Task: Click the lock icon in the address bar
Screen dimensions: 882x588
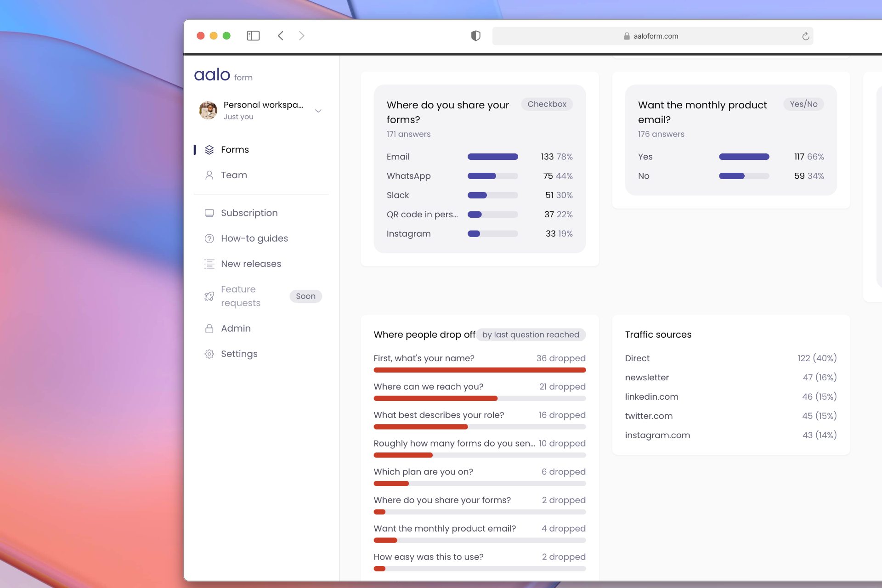Action: click(627, 36)
